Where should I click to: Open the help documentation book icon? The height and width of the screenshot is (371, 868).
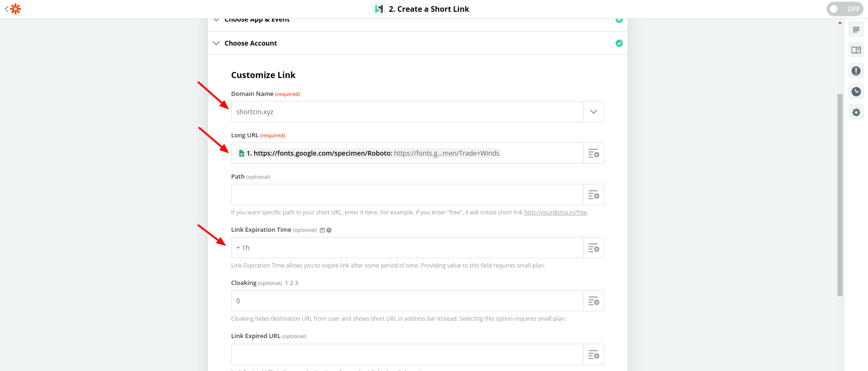point(856,50)
